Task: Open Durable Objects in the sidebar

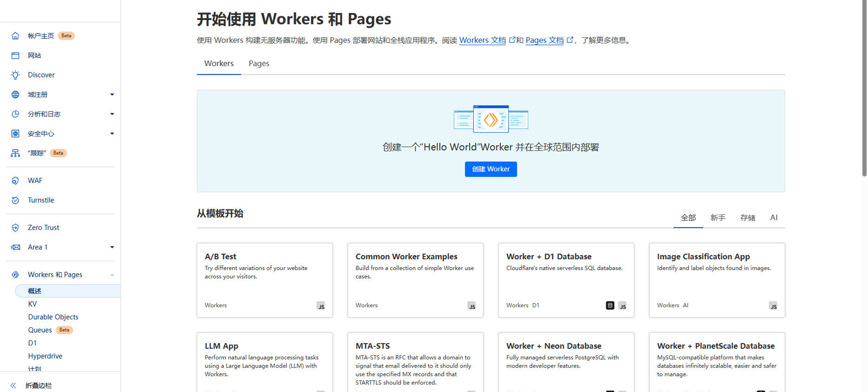Action: [x=53, y=317]
